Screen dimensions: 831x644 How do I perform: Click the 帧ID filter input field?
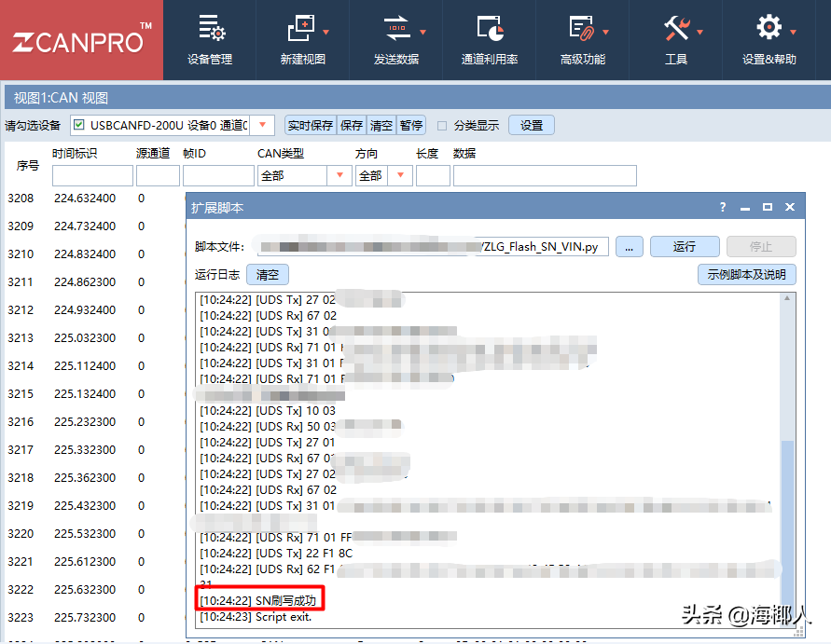point(217,175)
